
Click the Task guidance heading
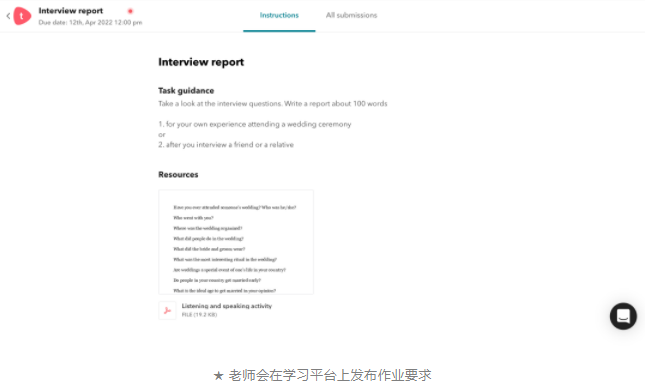click(x=186, y=90)
